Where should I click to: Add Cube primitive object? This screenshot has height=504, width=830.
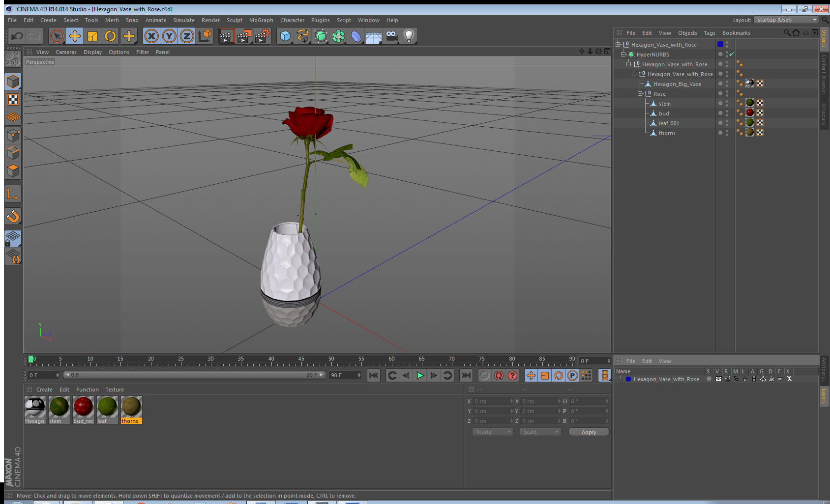285,36
